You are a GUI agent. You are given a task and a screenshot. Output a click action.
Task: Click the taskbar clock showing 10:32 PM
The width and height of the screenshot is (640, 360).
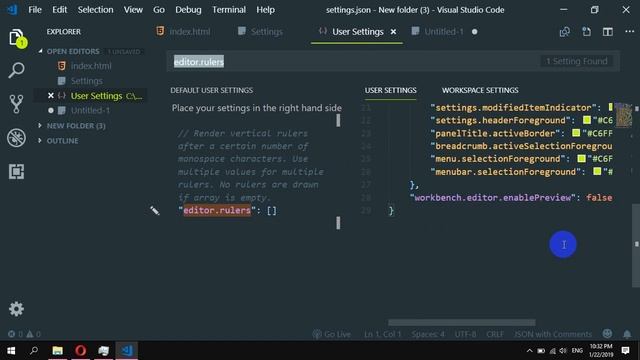pos(601,351)
